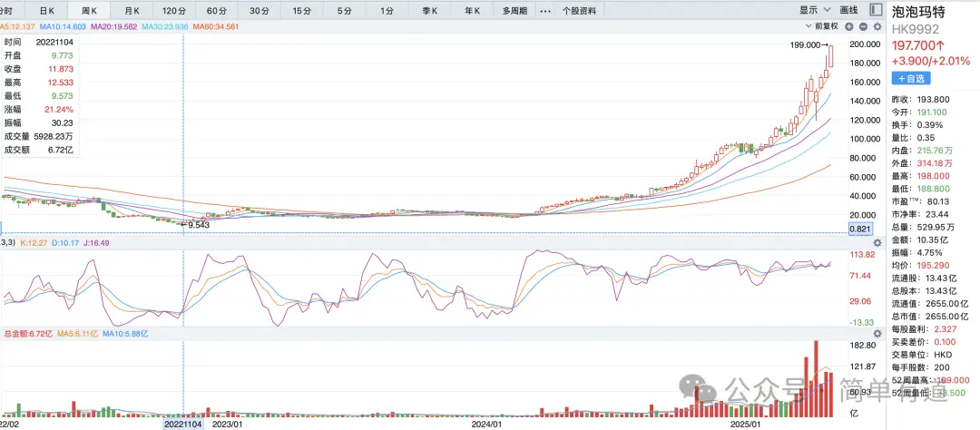The image size is (980, 430).
Task: Toggle the side panel layout icon
Action: click(x=875, y=10)
